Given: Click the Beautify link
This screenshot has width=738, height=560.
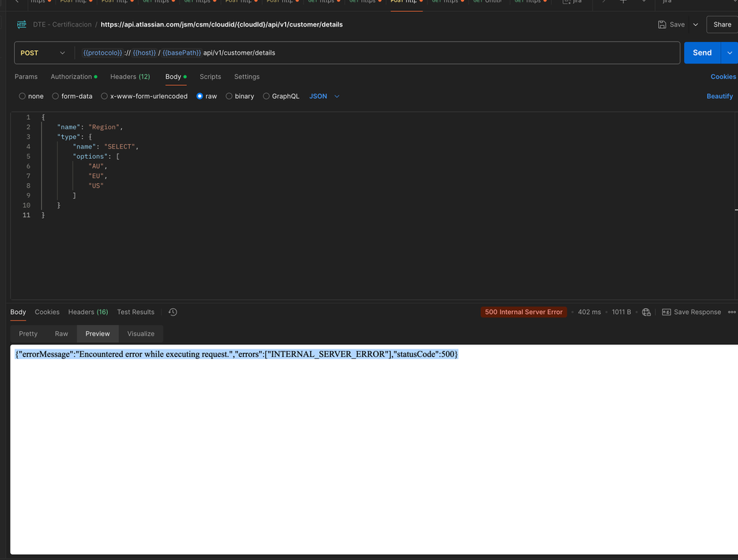Looking at the screenshot, I should point(720,96).
